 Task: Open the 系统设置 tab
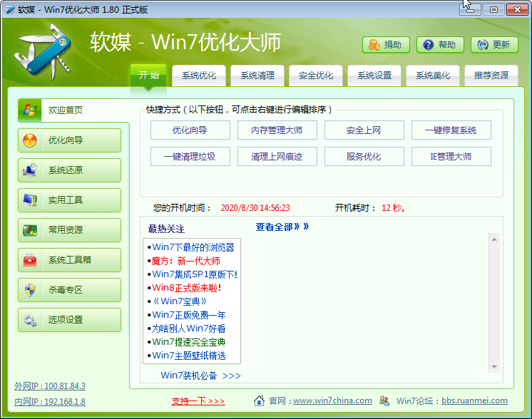(x=374, y=76)
